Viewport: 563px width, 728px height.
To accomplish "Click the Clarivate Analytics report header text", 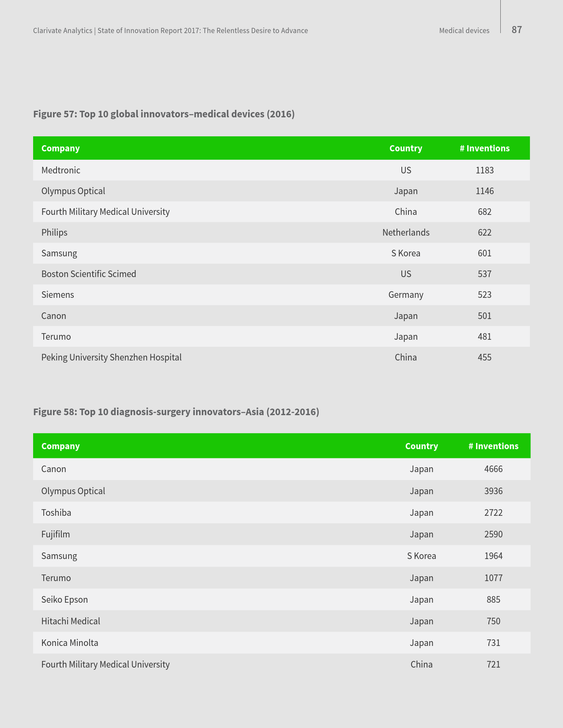I will coord(170,31).
